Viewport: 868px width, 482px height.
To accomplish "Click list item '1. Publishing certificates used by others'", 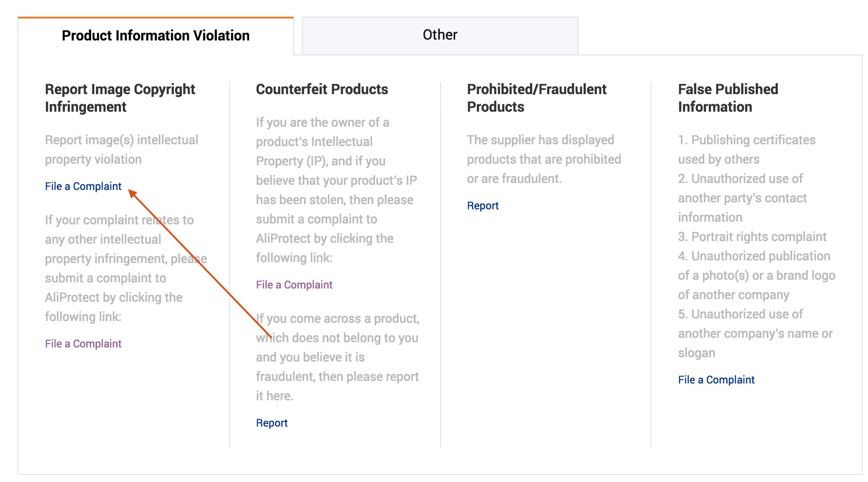I will (747, 150).
